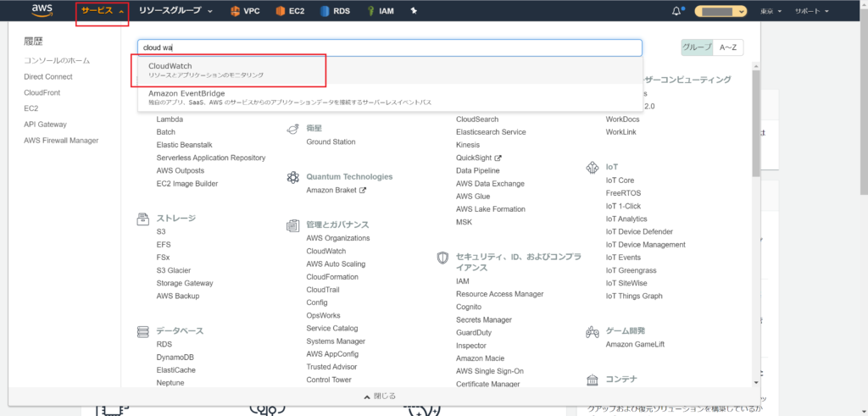The image size is (868, 416).
Task: Click the service search input field
Action: pos(390,48)
